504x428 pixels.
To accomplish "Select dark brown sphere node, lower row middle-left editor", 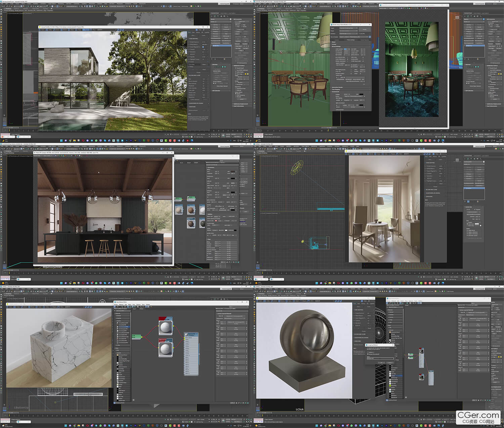I will (x=191, y=223).
